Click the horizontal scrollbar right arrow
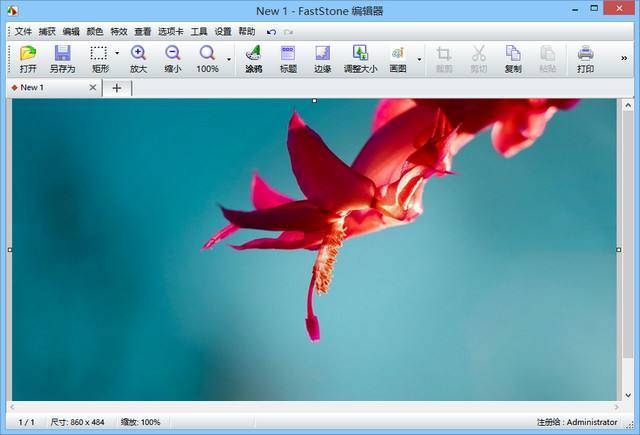This screenshot has height=435, width=640. [x=616, y=407]
